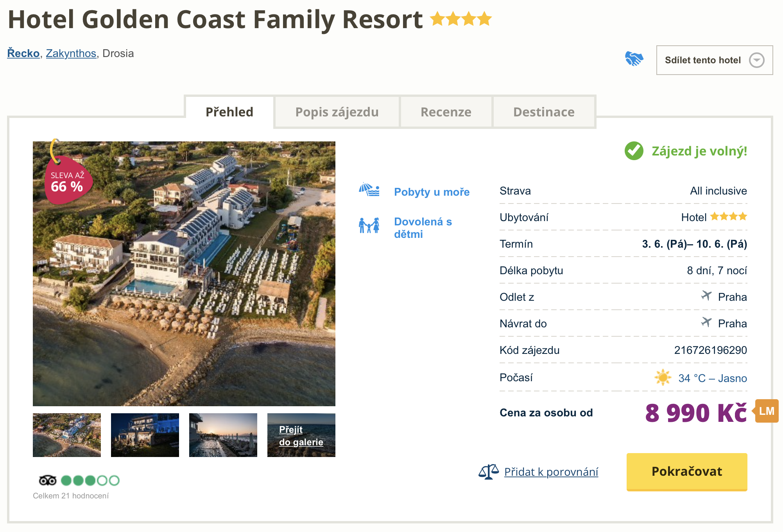
Task: Follow the Přidat k porovnání link
Action: pos(551,472)
